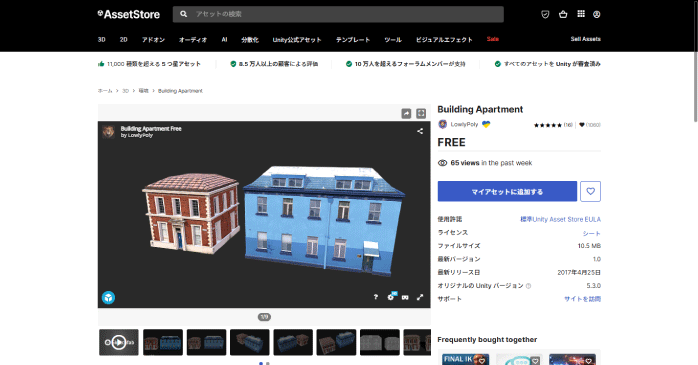
Task: Open the ビジュアルエフェクト category menu
Action: tap(444, 40)
